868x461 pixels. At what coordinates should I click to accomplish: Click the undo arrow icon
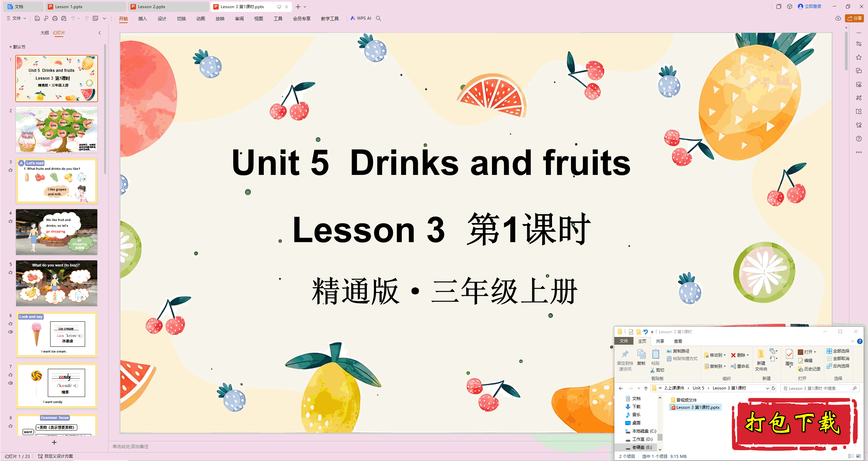point(73,18)
